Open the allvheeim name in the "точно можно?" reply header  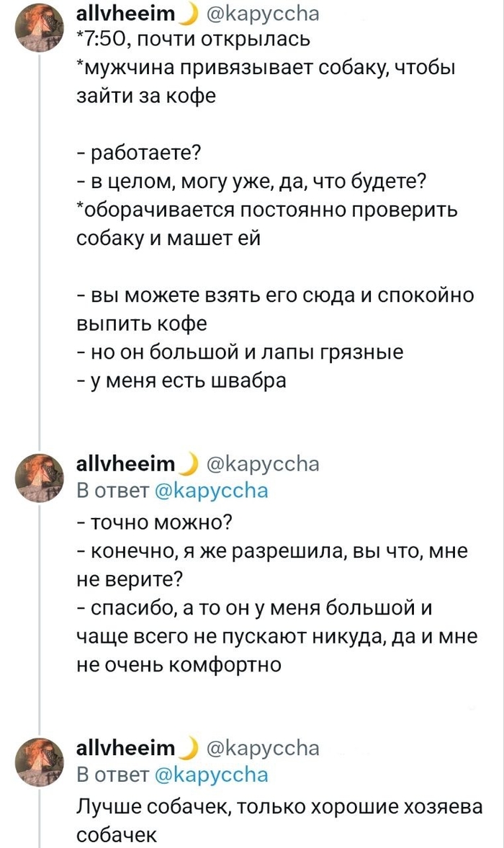pyautogui.click(x=126, y=462)
